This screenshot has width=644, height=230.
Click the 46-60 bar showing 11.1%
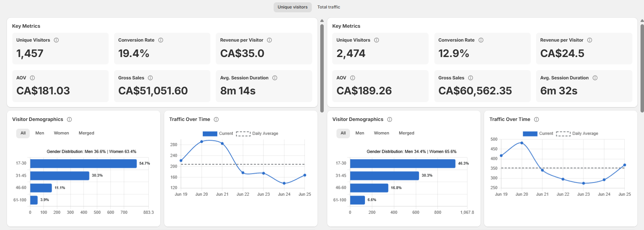click(x=41, y=188)
